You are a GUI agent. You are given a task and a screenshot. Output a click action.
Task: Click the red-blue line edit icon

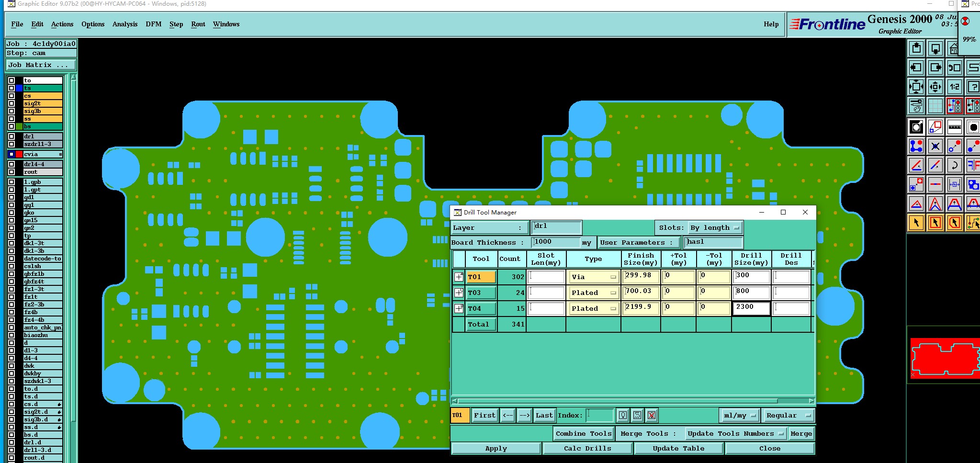coord(935,165)
